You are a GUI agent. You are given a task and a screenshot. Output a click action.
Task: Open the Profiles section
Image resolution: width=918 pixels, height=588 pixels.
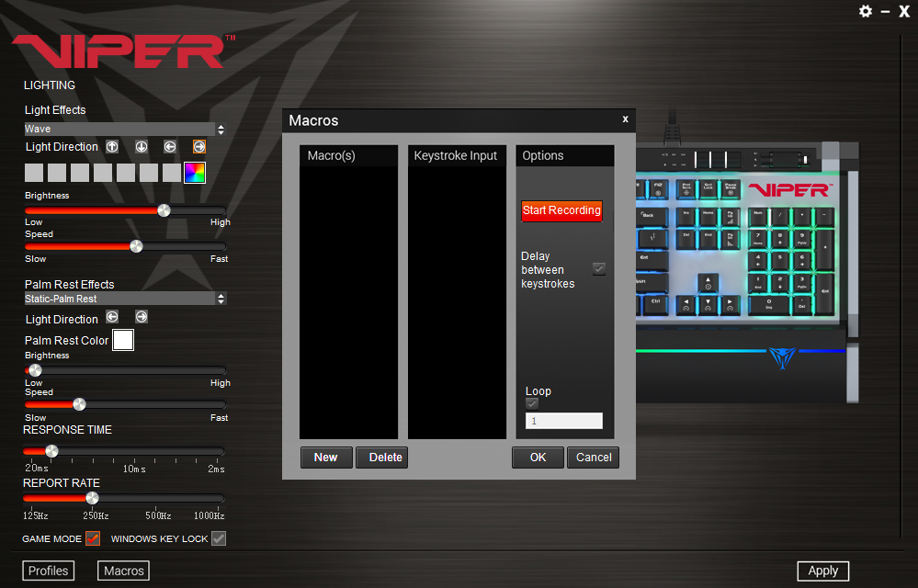(x=49, y=571)
